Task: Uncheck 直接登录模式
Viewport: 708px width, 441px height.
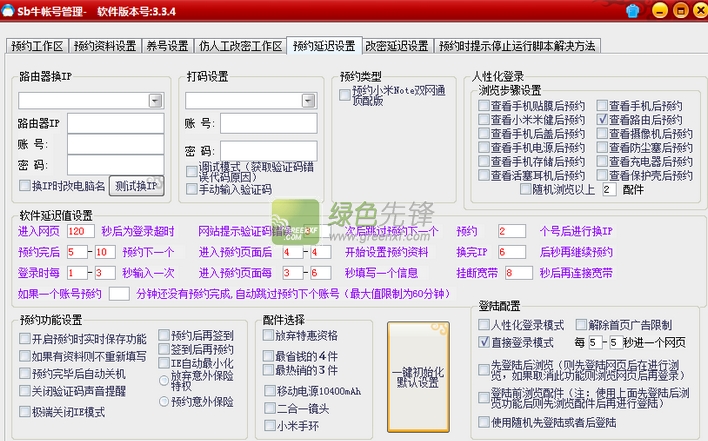Action: pyautogui.click(x=484, y=342)
